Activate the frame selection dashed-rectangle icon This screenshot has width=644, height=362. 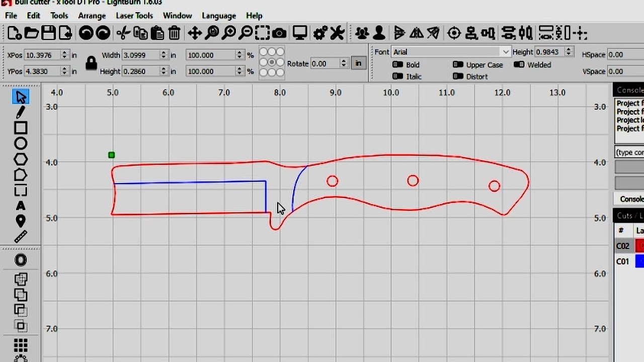click(262, 33)
